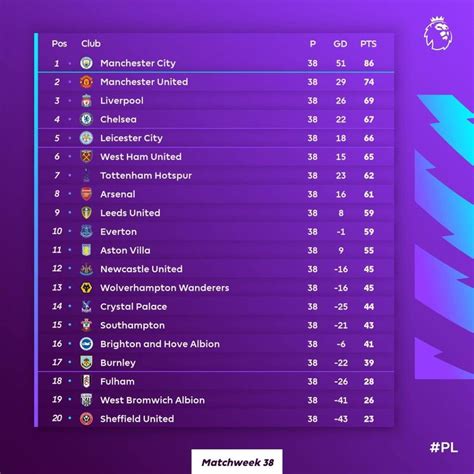
Task: Click the Liverpool club crest
Action: pos(86,100)
